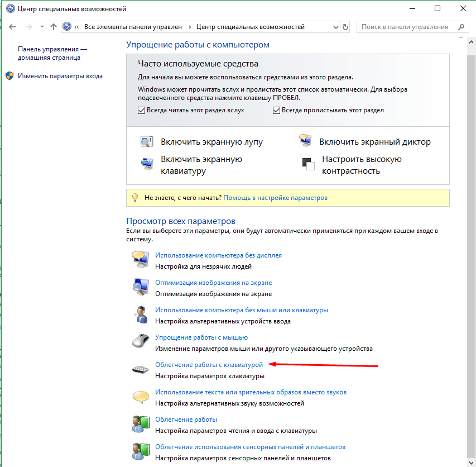Click the Ease of Access icon in address bar
The image size is (476, 467).
point(67,26)
